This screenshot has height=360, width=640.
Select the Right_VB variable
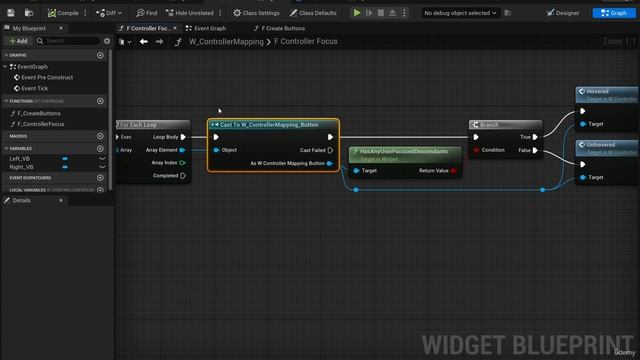tap(21, 167)
